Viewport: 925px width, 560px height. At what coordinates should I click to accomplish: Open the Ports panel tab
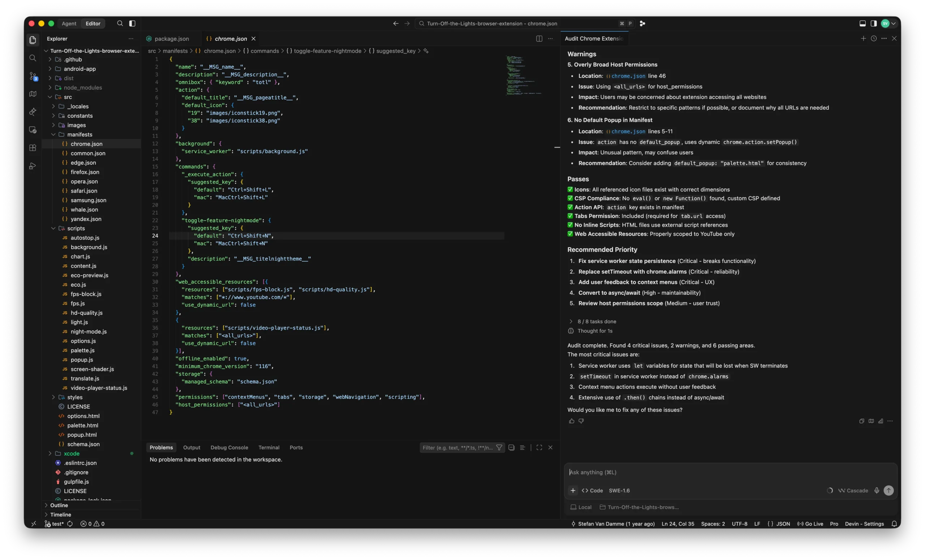(296, 447)
